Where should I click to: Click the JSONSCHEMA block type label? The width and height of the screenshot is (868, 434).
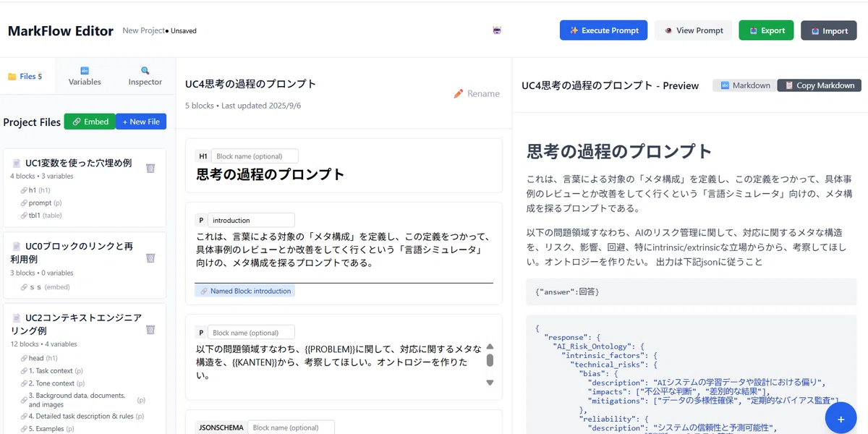pyautogui.click(x=221, y=427)
